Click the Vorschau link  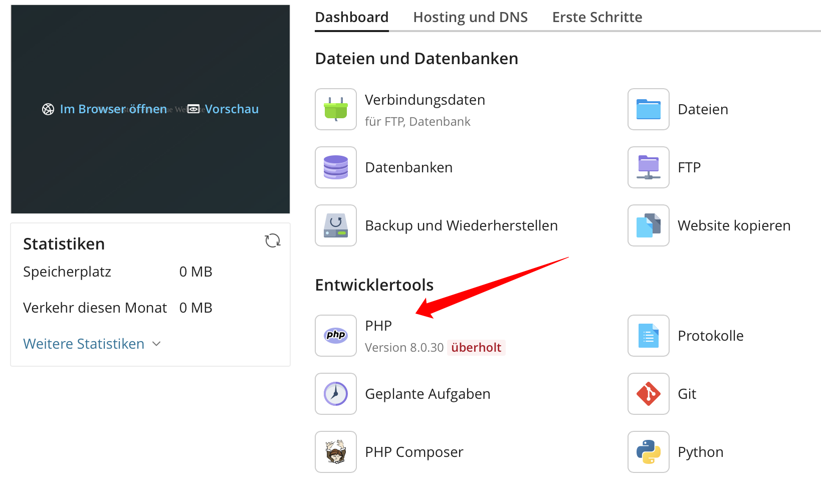point(232,109)
